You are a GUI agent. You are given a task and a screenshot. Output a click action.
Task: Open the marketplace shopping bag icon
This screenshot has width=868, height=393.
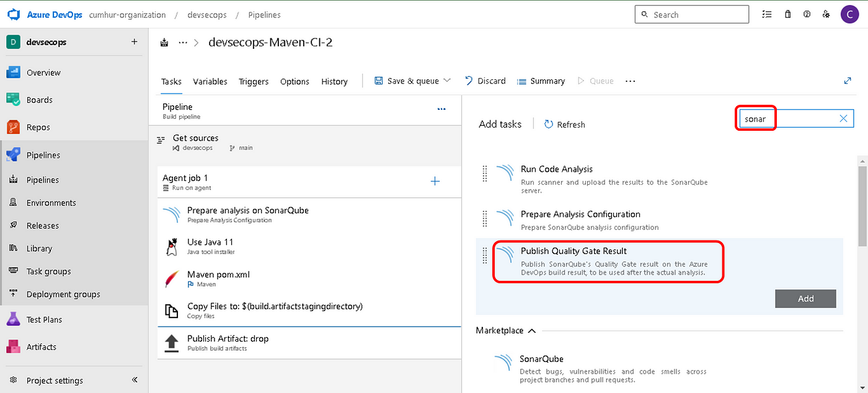pos(787,14)
